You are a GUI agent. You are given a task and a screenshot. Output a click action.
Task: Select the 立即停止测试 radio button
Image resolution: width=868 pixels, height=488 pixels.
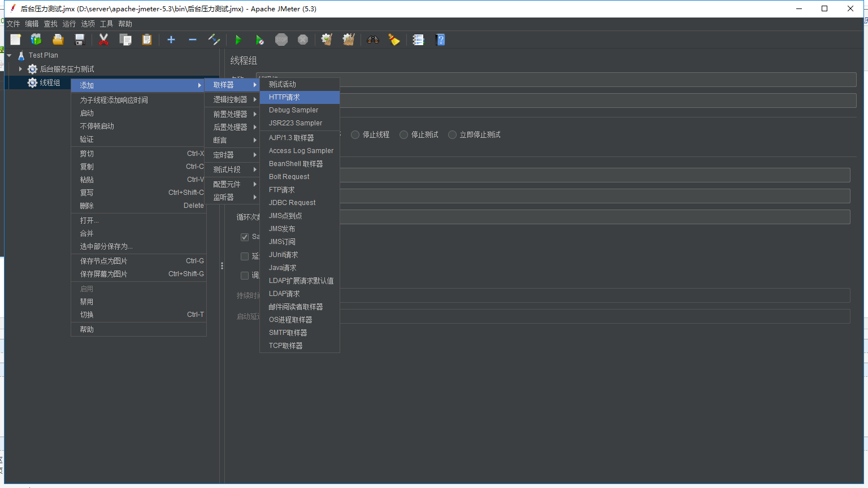452,134
